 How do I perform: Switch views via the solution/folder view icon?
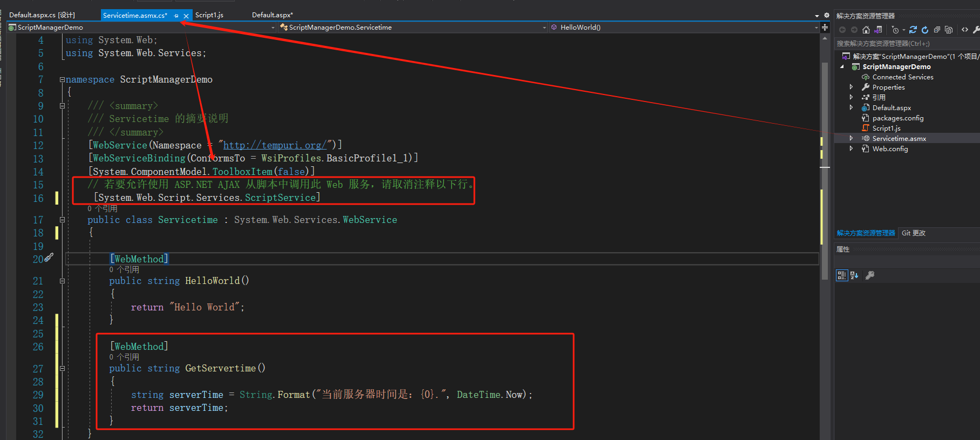pos(879,30)
